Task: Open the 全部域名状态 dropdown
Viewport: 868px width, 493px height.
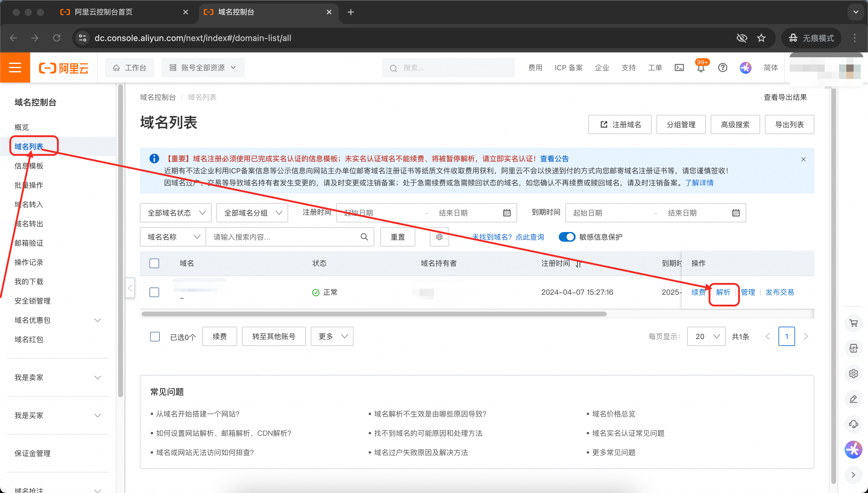Action: pyautogui.click(x=175, y=213)
